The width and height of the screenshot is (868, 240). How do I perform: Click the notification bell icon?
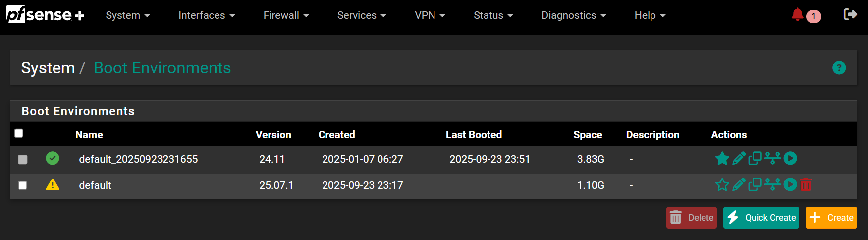(797, 15)
